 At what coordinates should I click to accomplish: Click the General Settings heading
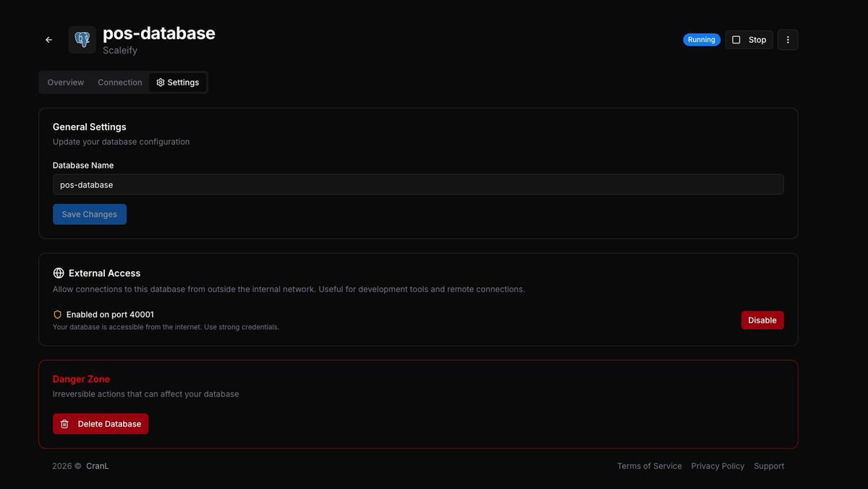pyautogui.click(x=90, y=127)
